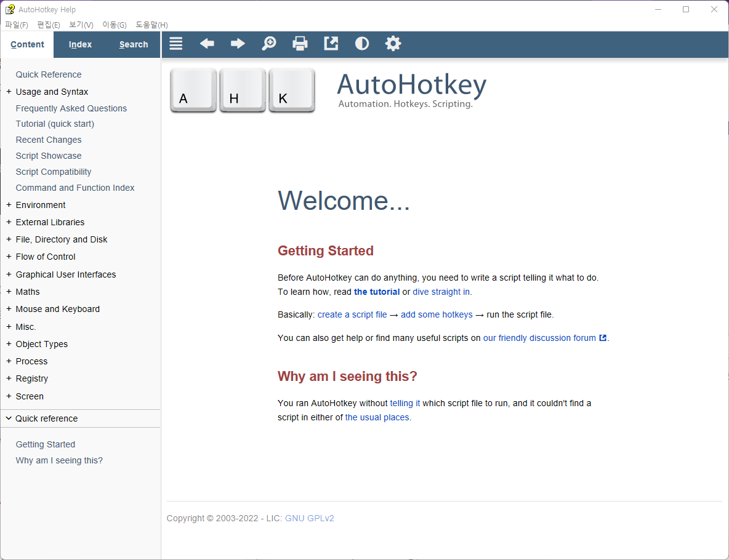The image size is (729, 560).
Task: Open 'add some hotkeys' link
Action: (x=437, y=314)
